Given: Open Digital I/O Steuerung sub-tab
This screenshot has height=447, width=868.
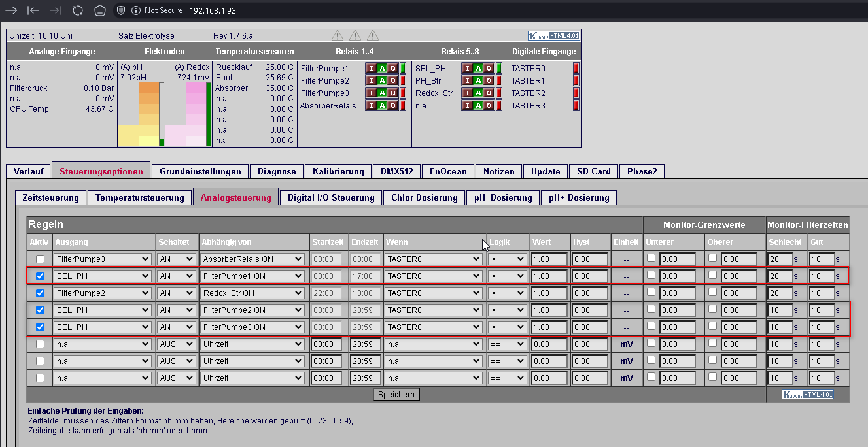Looking at the screenshot, I should [331, 197].
